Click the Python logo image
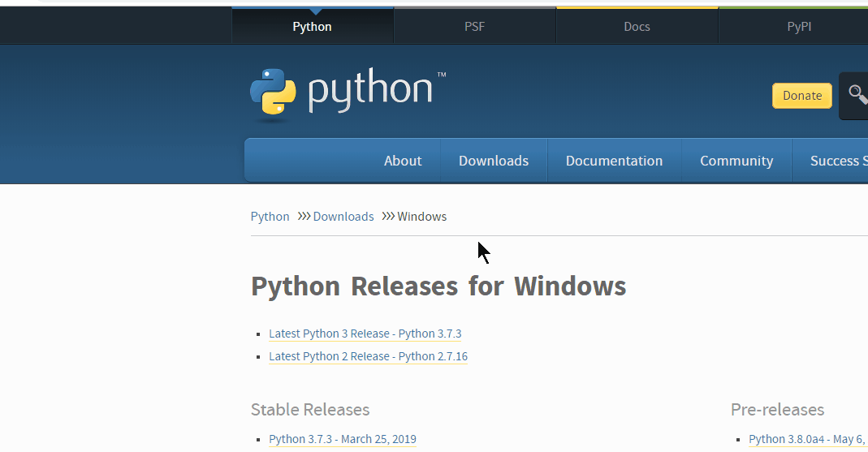868x452 pixels. 348,95
